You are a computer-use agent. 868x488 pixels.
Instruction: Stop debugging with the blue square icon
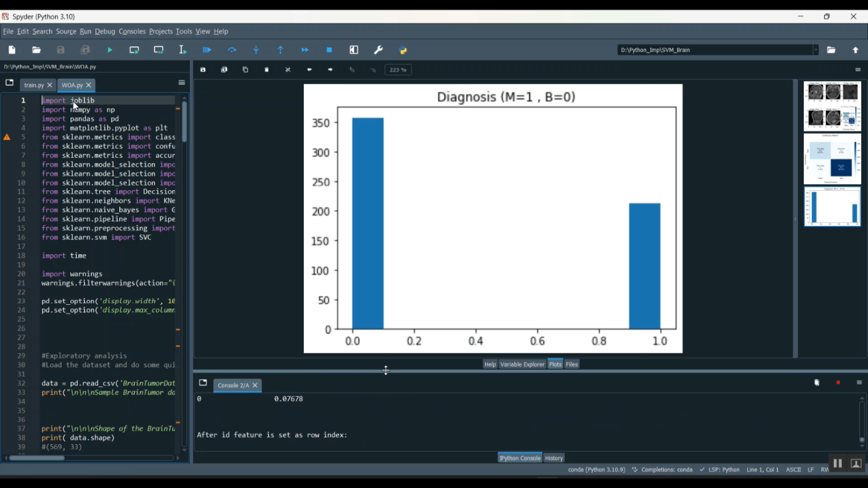pos(329,50)
